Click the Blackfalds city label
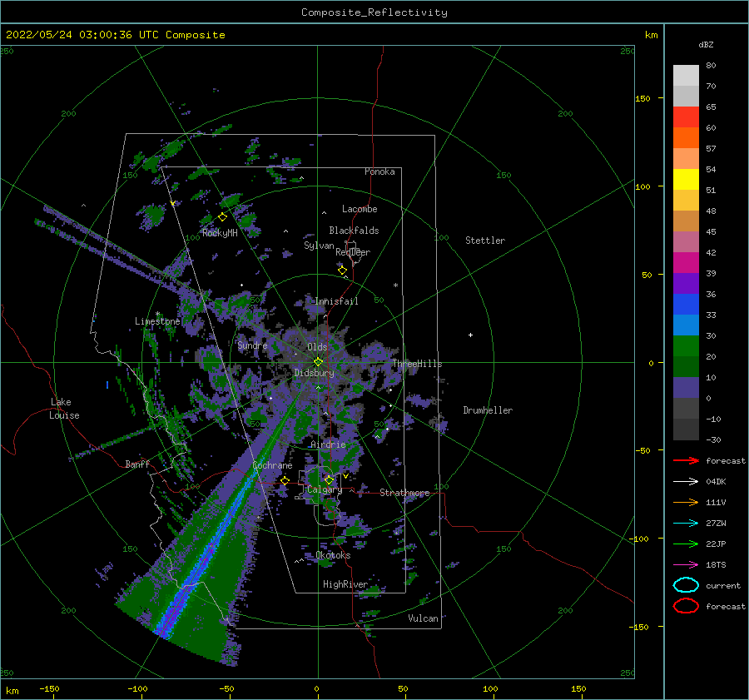This screenshot has height=700, width=749. point(354,231)
